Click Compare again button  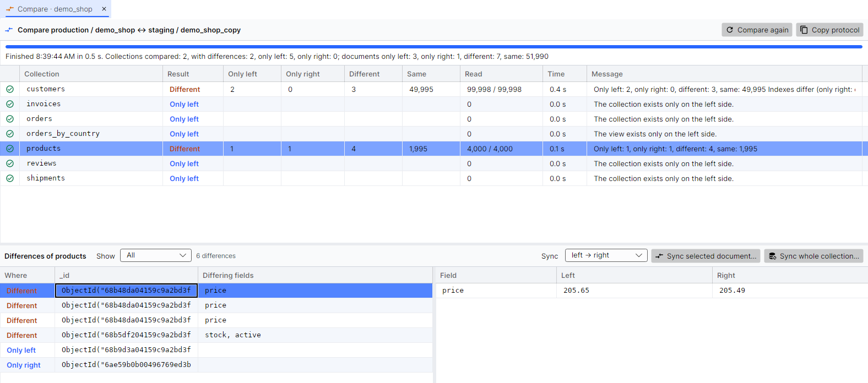pyautogui.click(x=757, y=30)
